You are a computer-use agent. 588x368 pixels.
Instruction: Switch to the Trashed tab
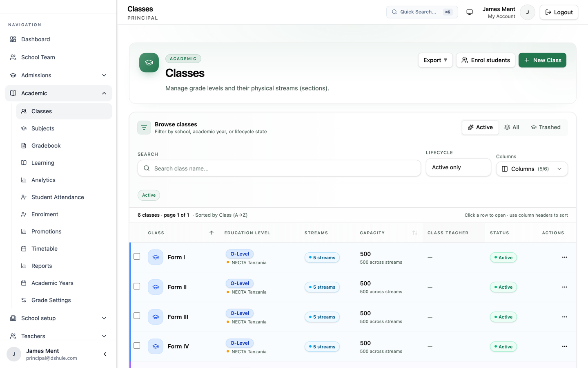546,127
